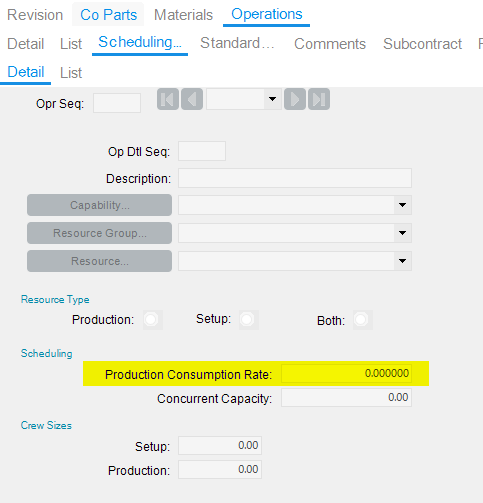483x503 pixels.
Task: Open the Resource dropdown arrow
Action: click(x=402, y=261)
